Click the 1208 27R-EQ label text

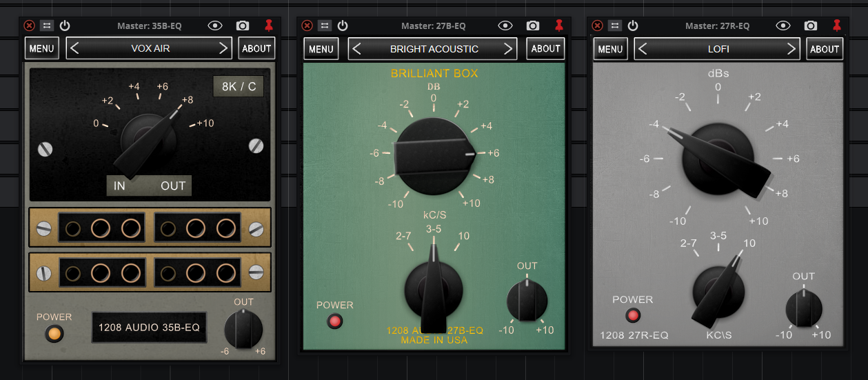634,335
